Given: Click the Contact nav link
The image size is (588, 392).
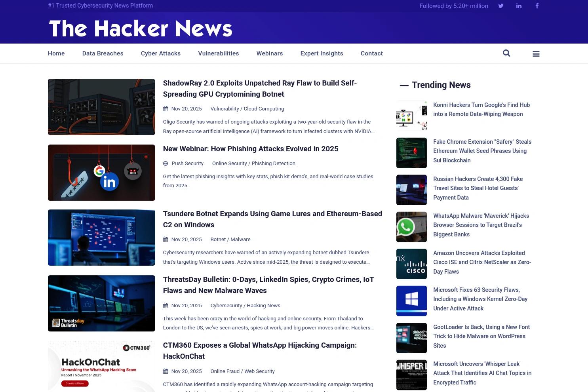Looking at the screenshot, I should [x=372, y=53].
